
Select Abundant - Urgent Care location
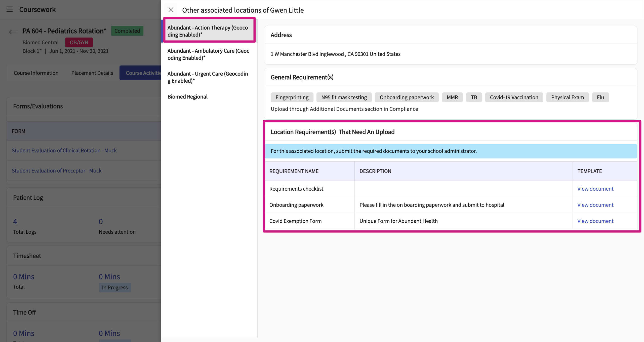tap(208, 77)
